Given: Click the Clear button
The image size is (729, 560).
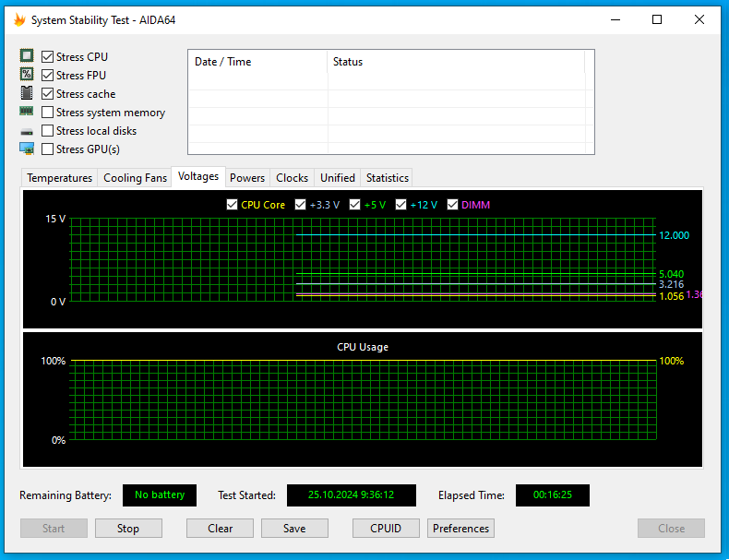Looking at the screenshot, I should pos(220,529).
